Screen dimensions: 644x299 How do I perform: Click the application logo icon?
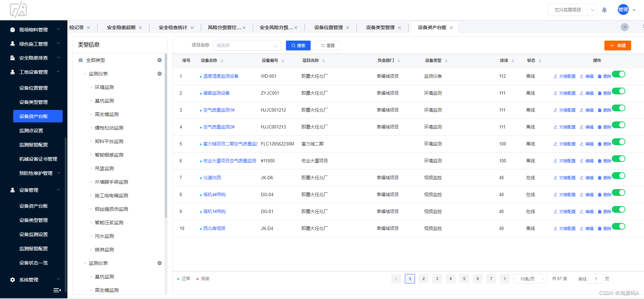tap(18, 10)
